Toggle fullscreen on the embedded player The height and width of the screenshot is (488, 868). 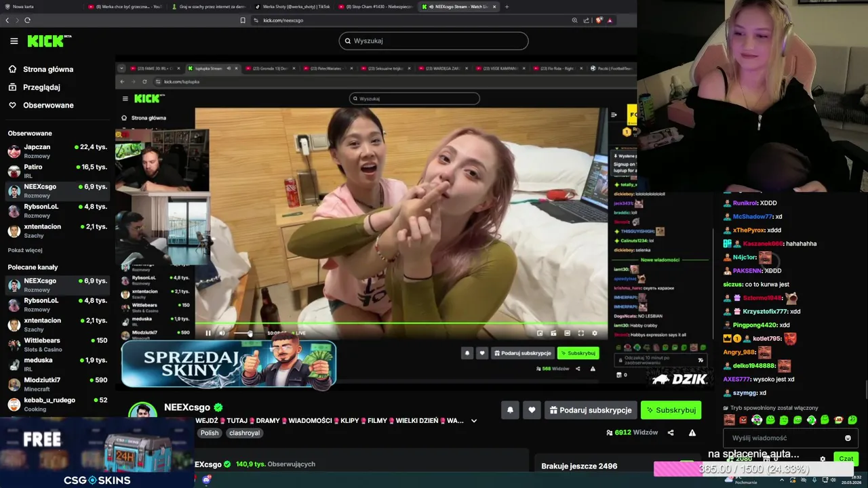click(580, 333)
